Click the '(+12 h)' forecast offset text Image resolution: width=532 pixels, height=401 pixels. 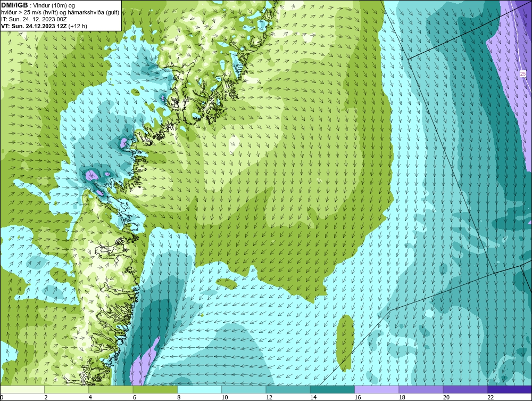(x=78, y=26)
